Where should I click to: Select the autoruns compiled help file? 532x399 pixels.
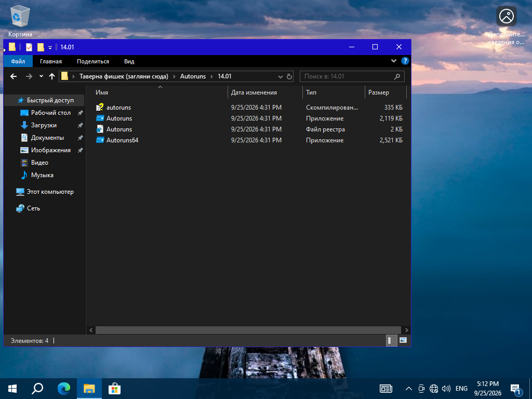(249, 108)
